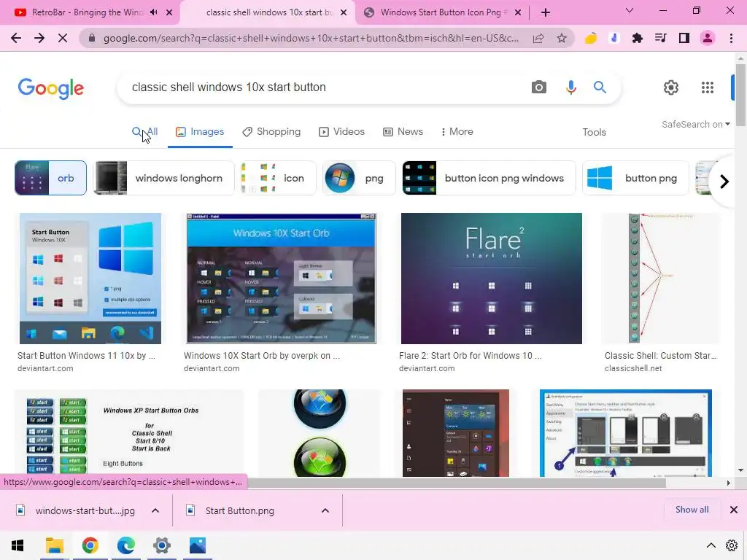This screenshot has height=560, width=747.
Task: Open the Windows Start menu
Action: (18, 545)
